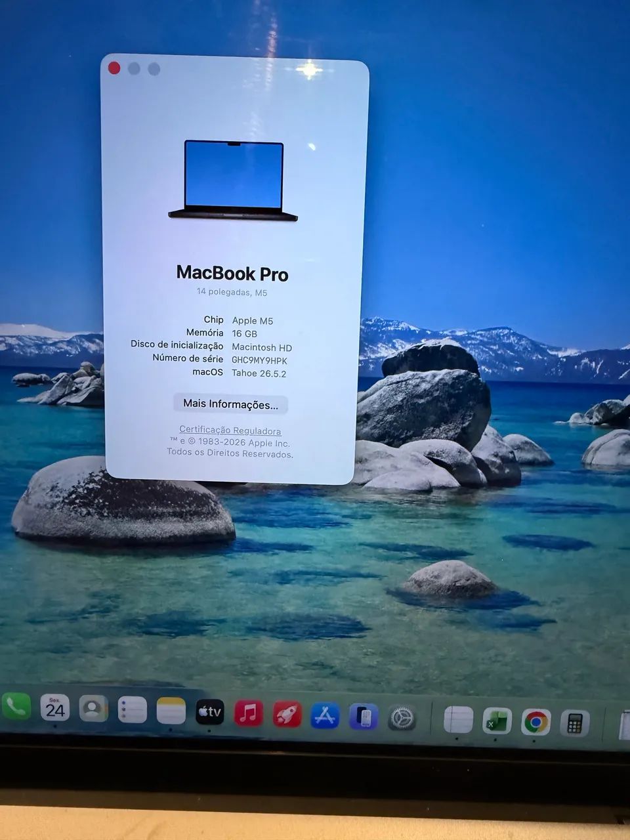Launch Contacts from the Dock
The image size is (630, 840).
click(93, 709)
